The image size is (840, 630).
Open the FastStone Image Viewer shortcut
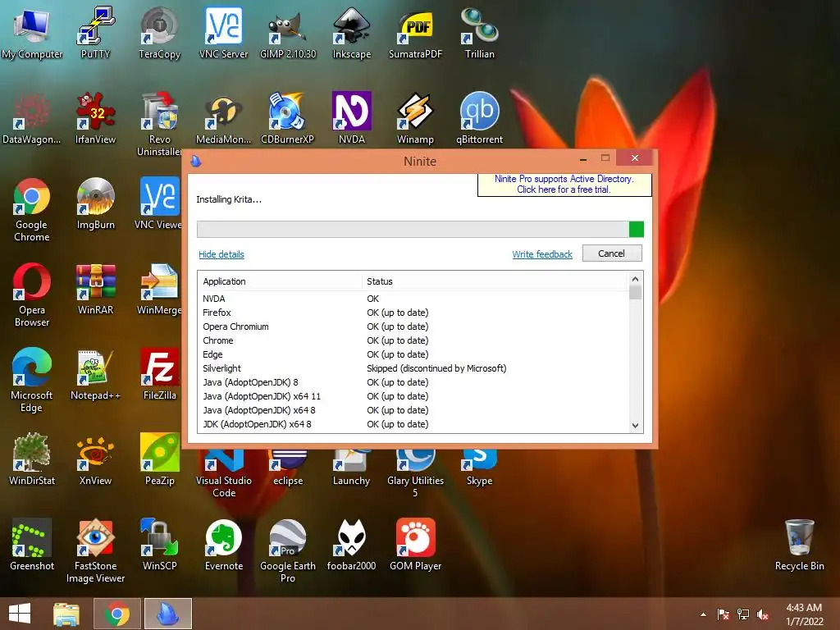point(95,550)
